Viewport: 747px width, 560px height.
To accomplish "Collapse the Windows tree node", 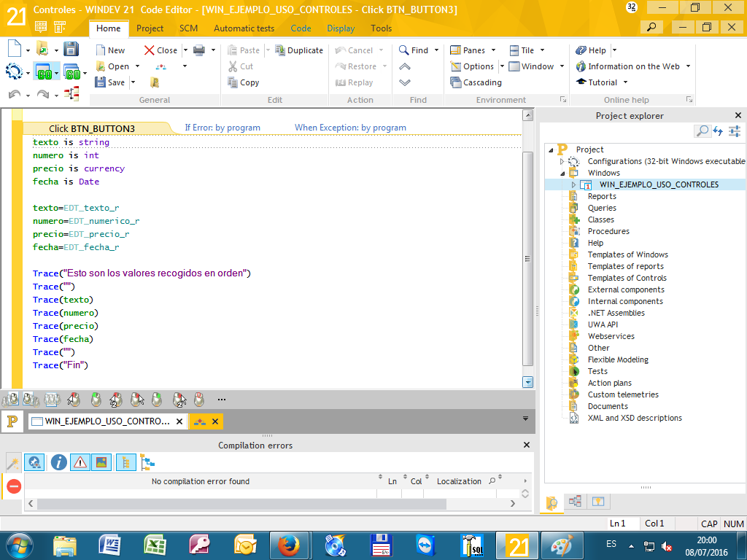I will tap(562, 174).
